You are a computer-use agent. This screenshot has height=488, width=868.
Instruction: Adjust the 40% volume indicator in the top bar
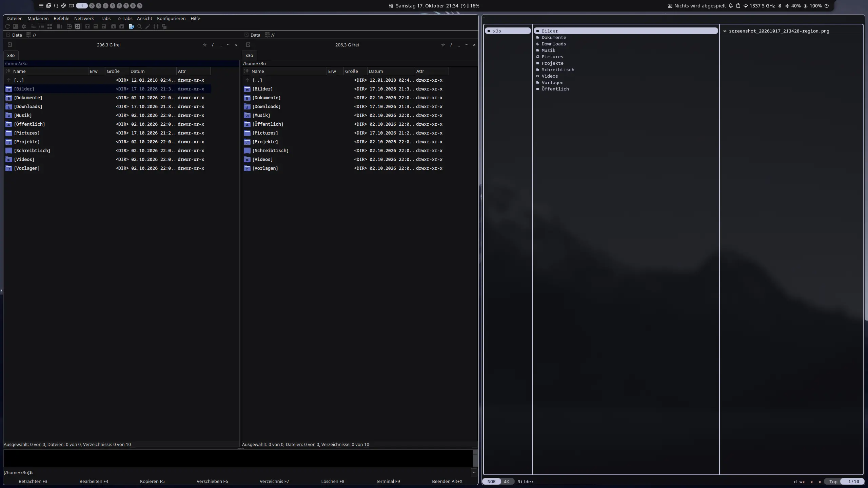793,6
